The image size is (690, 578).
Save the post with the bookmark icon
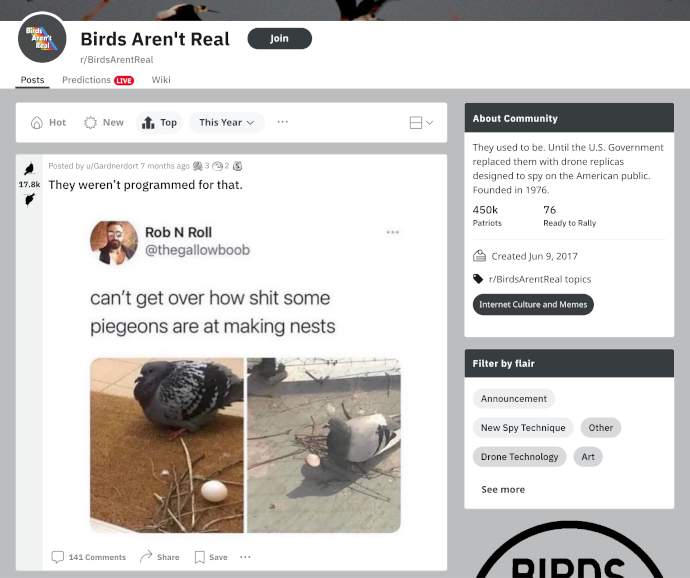[x=200, y=557]
